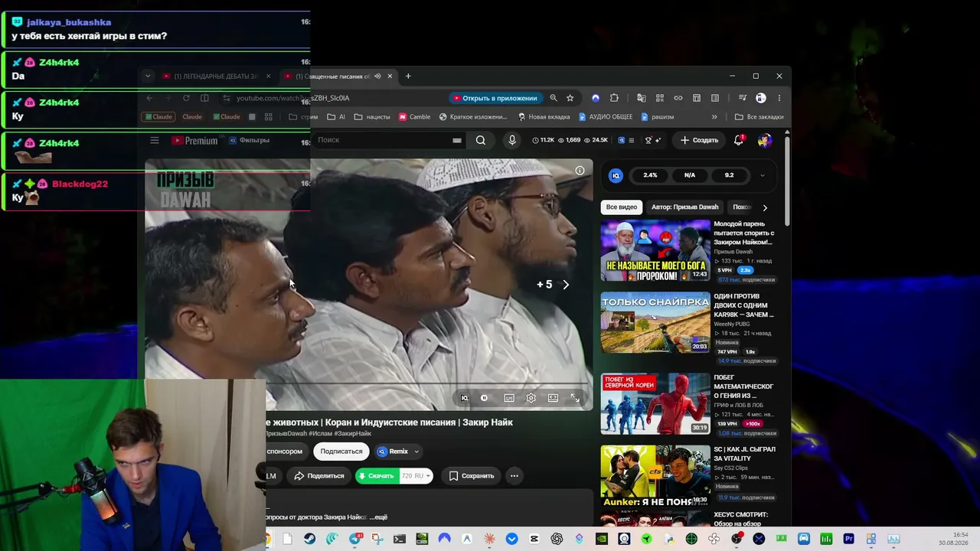Image resolution: width=980 pixels, height=551 pixels.
Task: Click the Создать button
Action: [x=699, y=140]
